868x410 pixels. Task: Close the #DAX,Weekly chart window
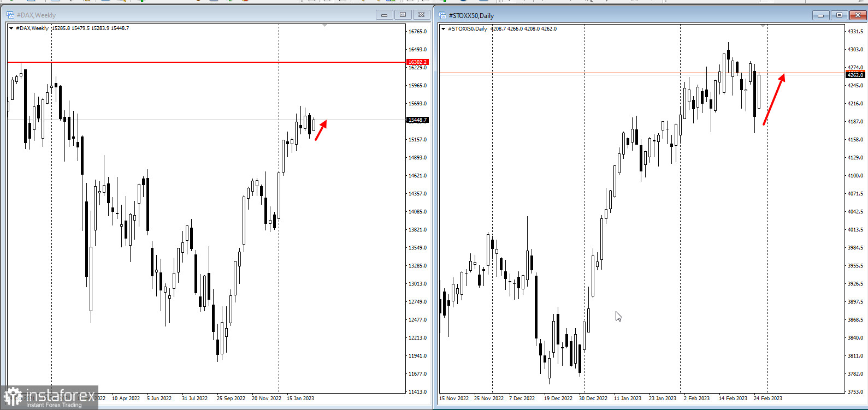pyautogui.click(x=422, y=15)
